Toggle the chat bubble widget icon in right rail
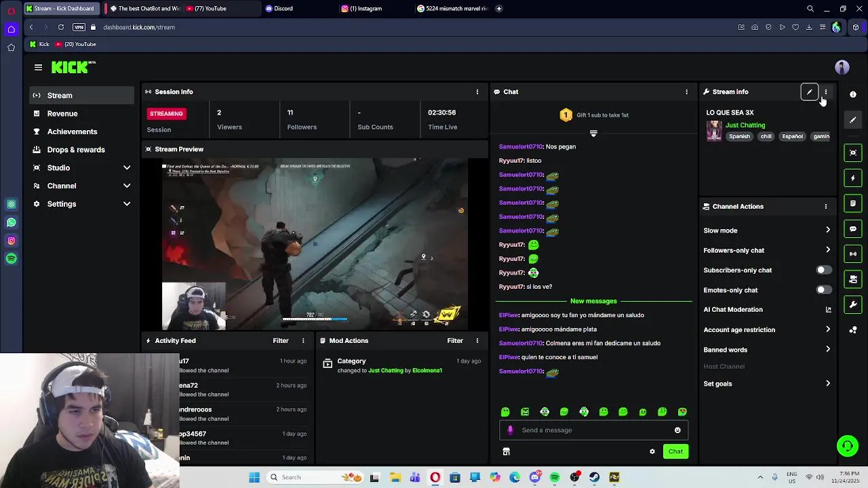 [x=853, y=228]
